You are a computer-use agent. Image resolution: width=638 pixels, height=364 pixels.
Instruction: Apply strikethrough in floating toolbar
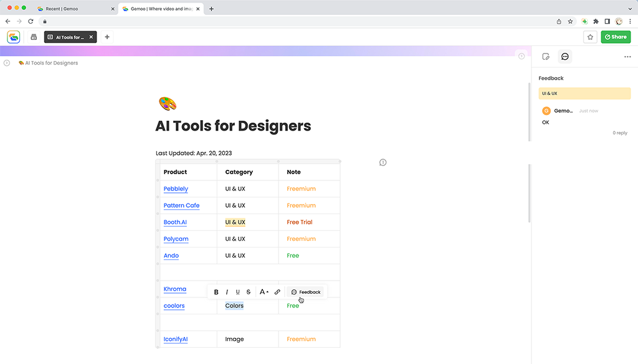coord(248,292)
